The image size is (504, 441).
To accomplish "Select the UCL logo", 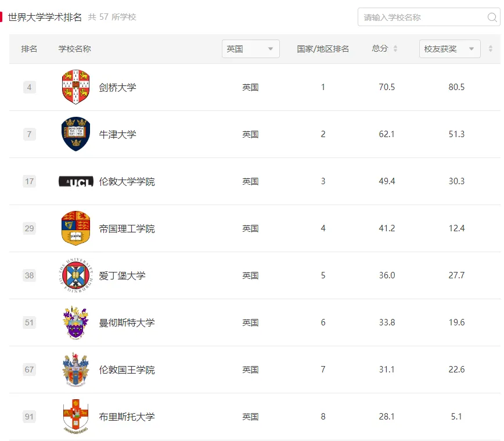I will (x=76, y=181).
